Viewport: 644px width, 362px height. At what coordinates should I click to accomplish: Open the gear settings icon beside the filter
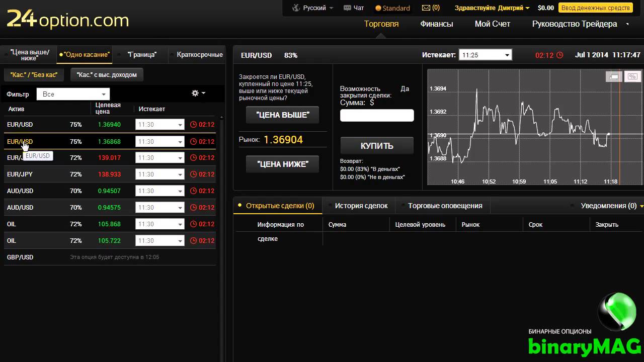195,93
